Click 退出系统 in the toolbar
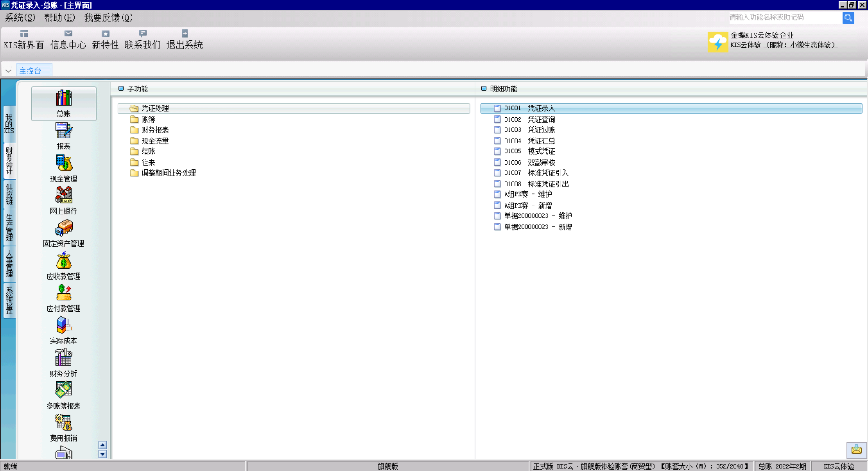Viewport: 868px width, 471px height. click(x=184, y=40)
